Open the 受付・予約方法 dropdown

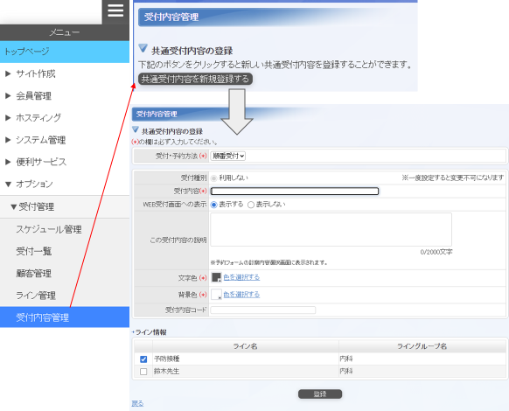click(x=228, y=156)
